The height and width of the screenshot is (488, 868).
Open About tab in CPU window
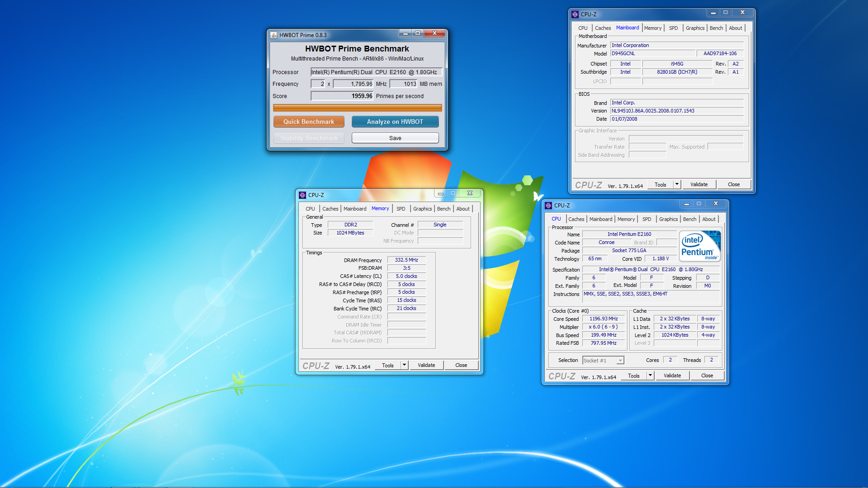pos(709,219)
